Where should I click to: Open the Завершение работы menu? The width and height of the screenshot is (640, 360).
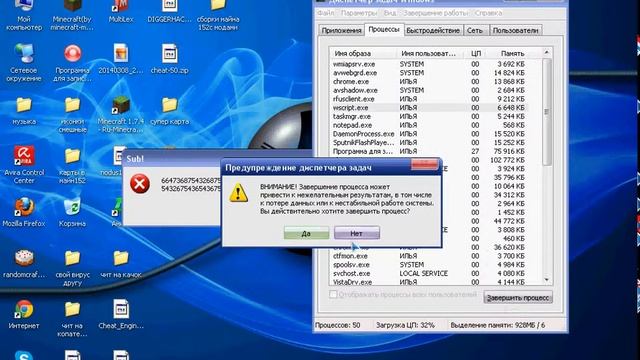[x=435, y=13]
